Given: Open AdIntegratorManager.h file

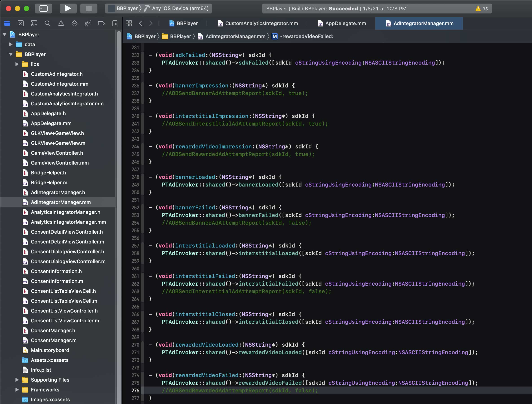Looking at the screenshot, I should [x=58, y=192].
